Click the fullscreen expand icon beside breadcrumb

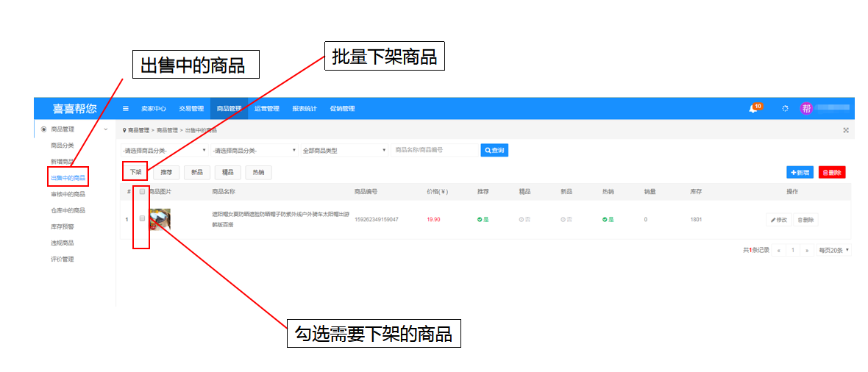click(846, 130)
